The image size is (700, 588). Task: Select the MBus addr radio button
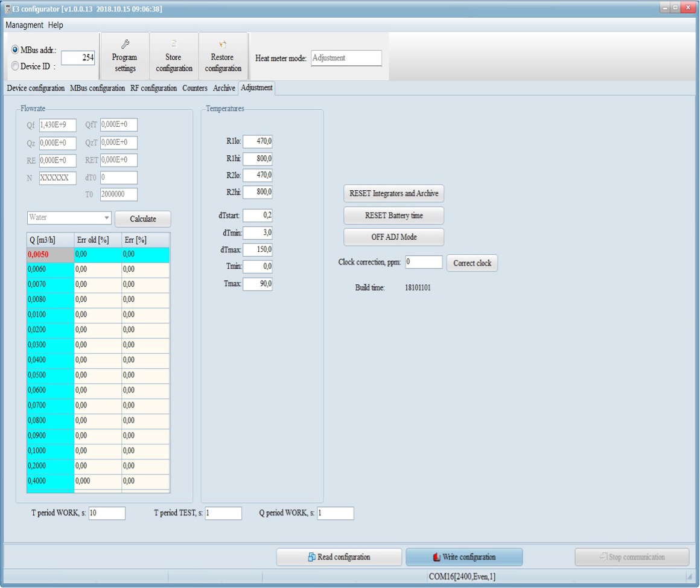pyautogui.click(x=15, y=51)
